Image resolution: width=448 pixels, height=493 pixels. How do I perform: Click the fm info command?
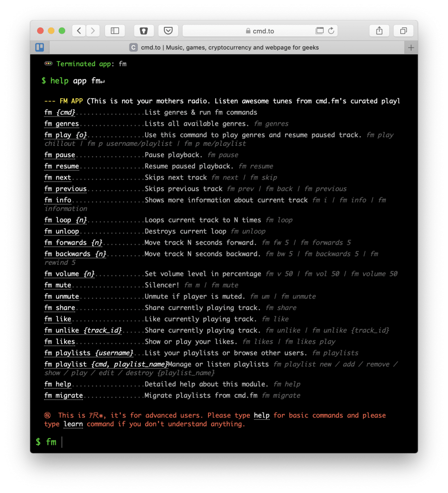[58, 200]
